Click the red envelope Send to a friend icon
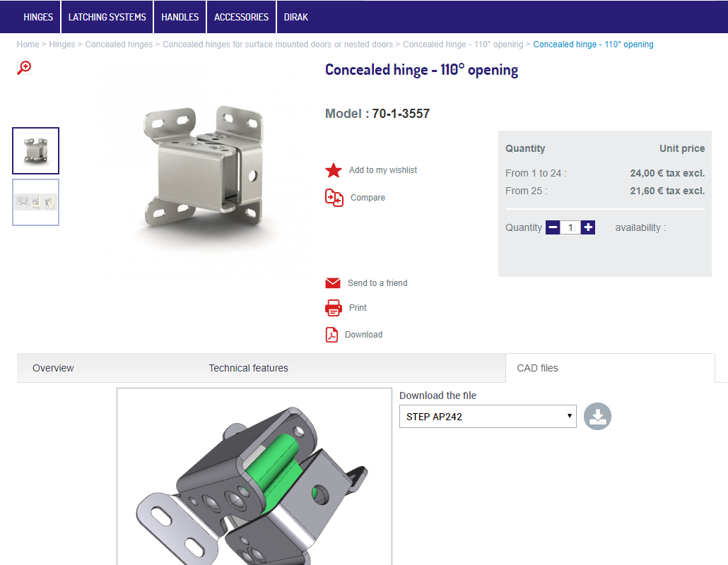 pyautogui.click(x=333, y=283)
